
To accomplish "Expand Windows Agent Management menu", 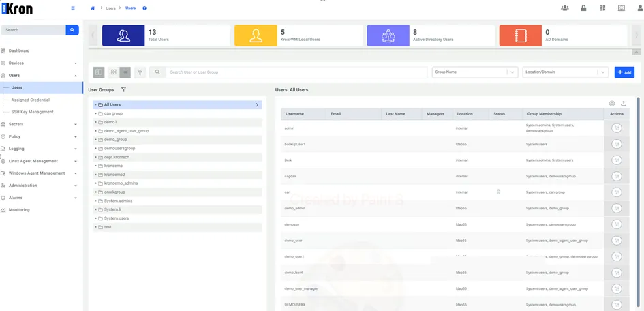I will (x=76, y=173).
